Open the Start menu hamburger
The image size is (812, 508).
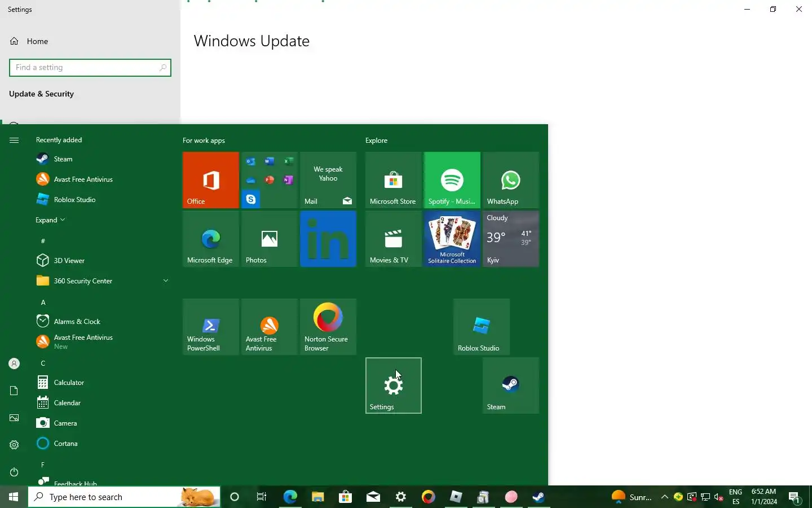tap(14, 140)
